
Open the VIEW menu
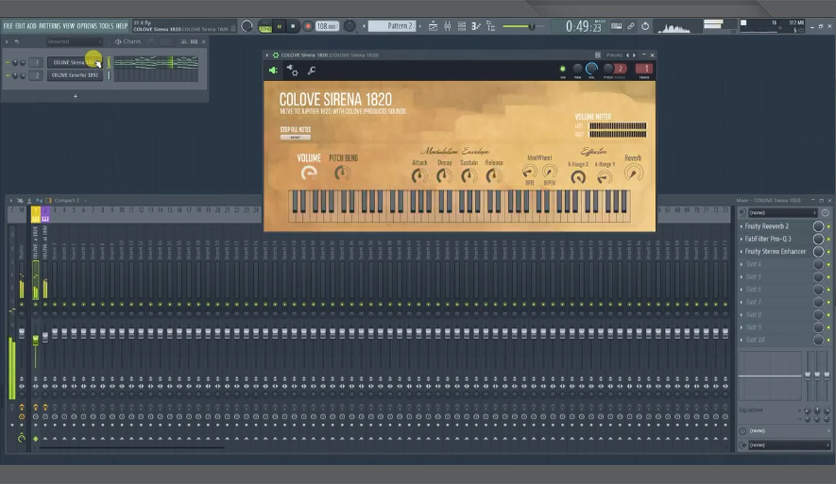coord(69,26)
